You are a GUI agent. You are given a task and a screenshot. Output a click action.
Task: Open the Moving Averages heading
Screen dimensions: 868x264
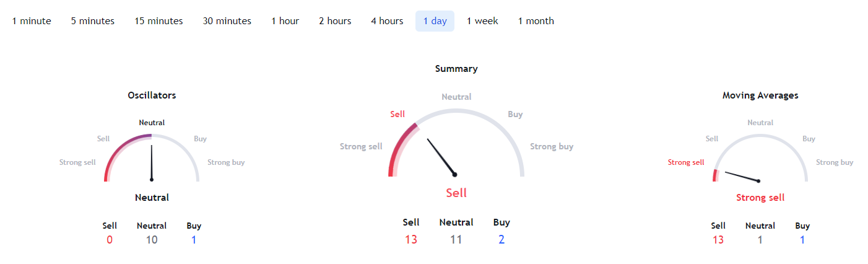coord(760,95)
